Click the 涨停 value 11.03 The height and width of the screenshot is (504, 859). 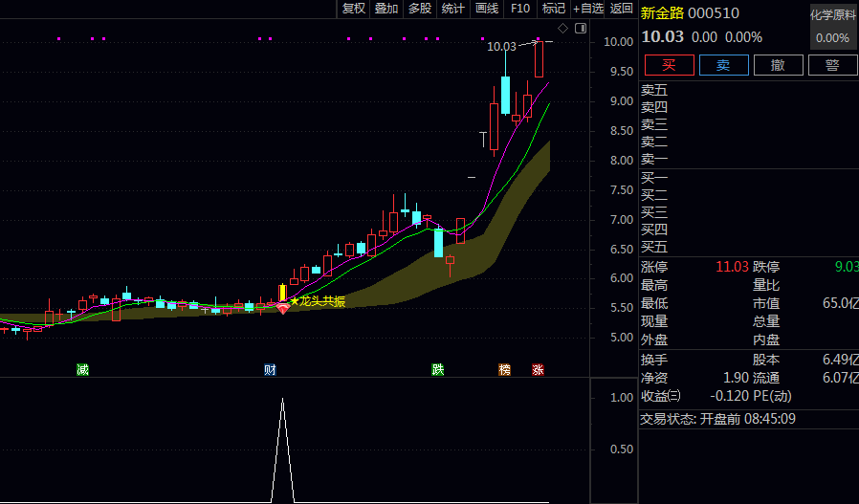pos(732,267)
